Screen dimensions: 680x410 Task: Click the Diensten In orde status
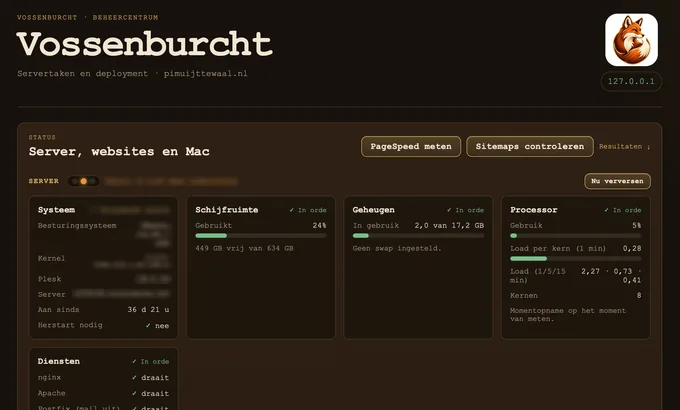(x=150, y=361)
